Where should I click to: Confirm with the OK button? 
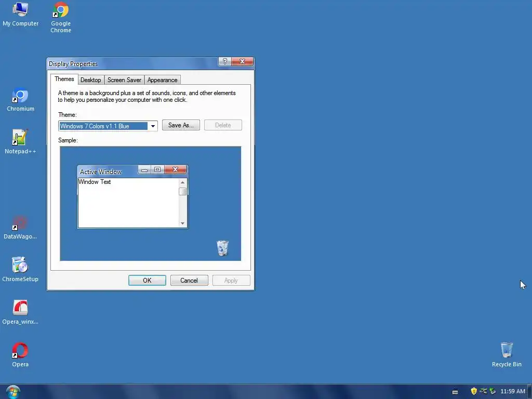(147, 280)
